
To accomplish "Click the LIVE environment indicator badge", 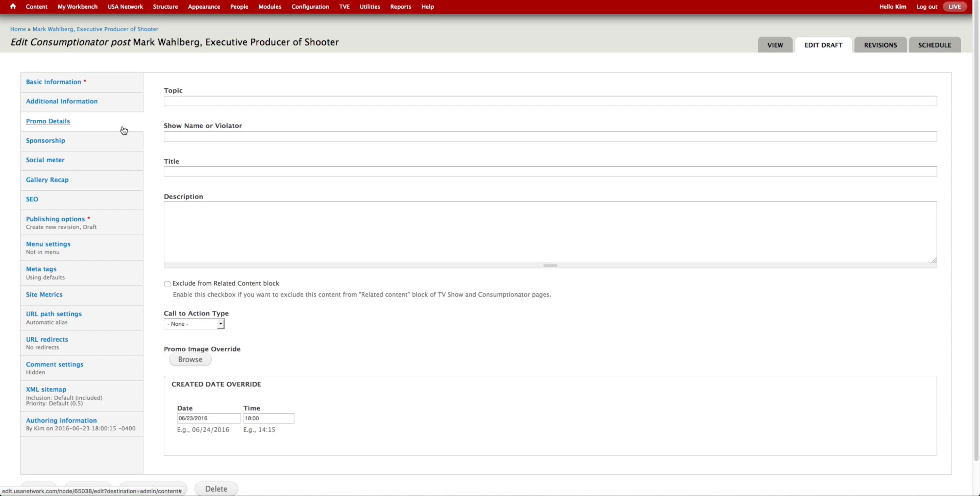I will coord(954,6).
